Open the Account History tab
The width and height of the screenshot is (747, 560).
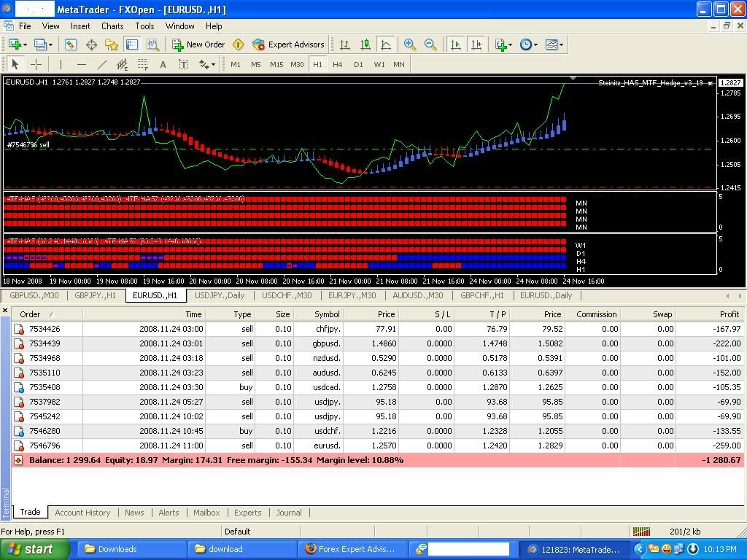coord(82,513)
